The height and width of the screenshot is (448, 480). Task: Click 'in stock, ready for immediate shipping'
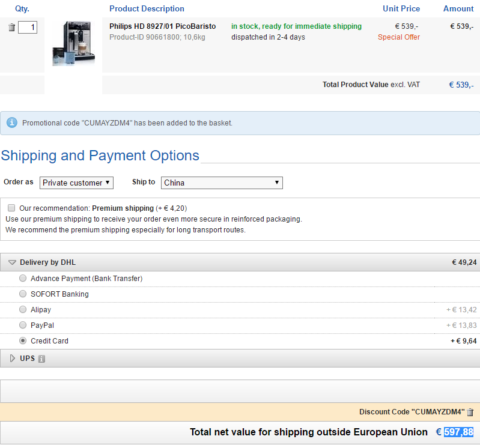pos(296,26)
